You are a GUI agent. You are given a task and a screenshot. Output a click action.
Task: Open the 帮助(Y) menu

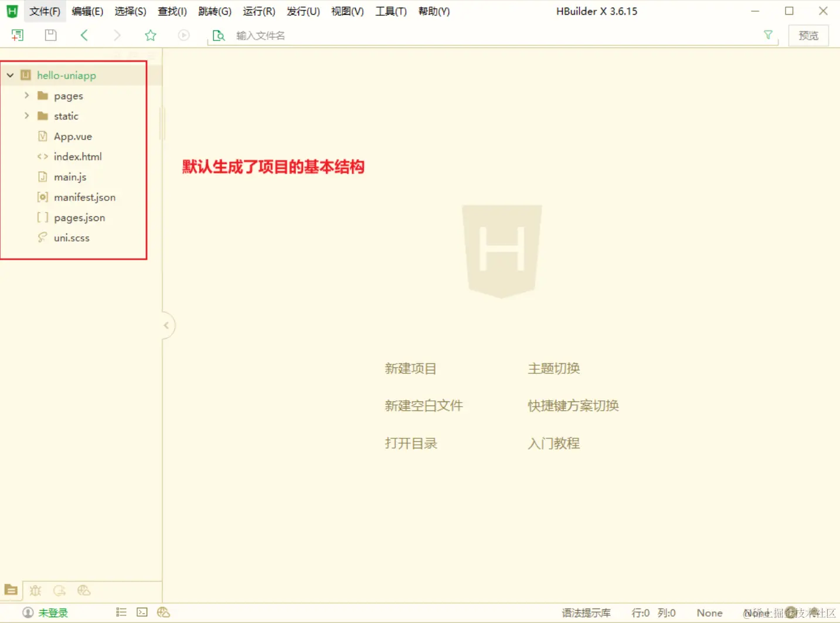pos(434,11)
